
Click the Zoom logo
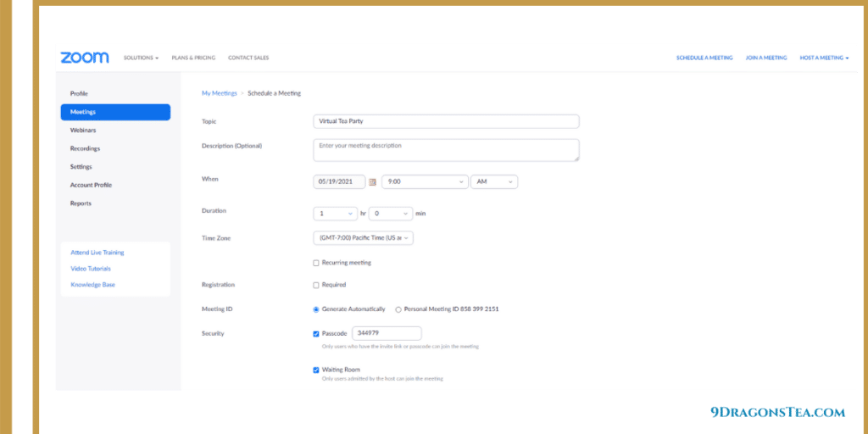(85, 58)
